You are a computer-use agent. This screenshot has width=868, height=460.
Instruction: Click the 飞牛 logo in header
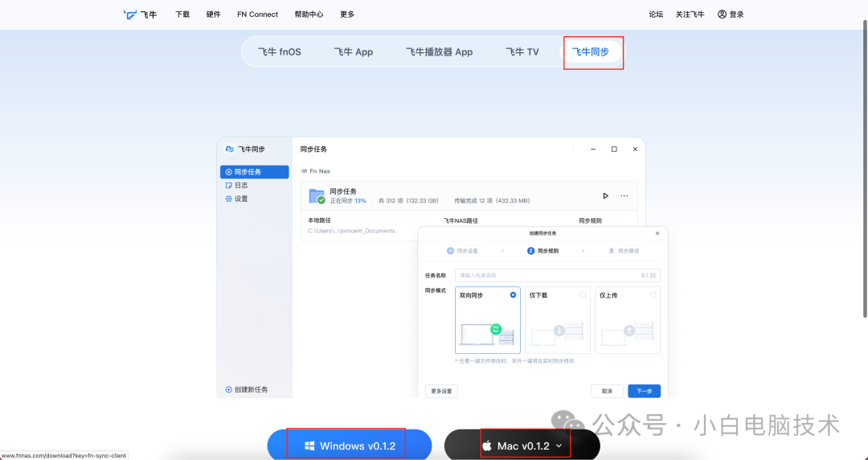[x=140, y=14]
